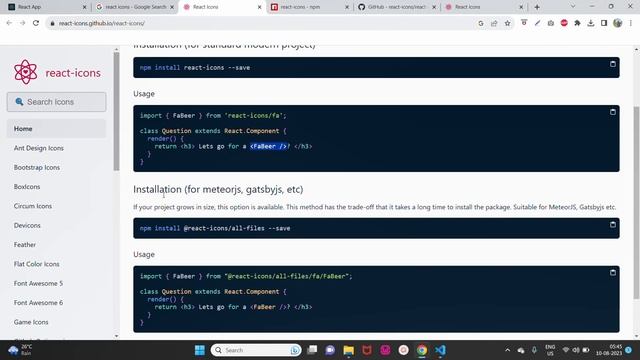Click the sidebar scroll down arrow
Screen dimensions: 640x360
[116, 336]
